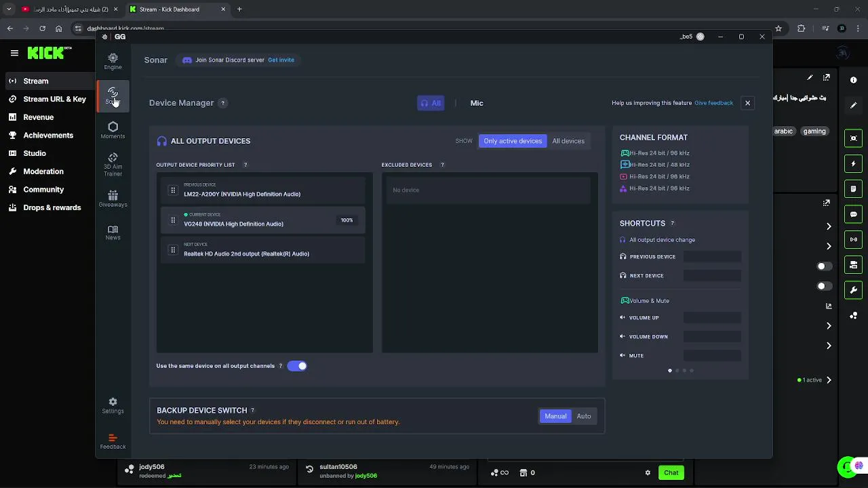The height and width of the screenshot is (488, 868).
Task: Open 3D Aim Trainer in GG sidebar
Action: tap(113, 165)
